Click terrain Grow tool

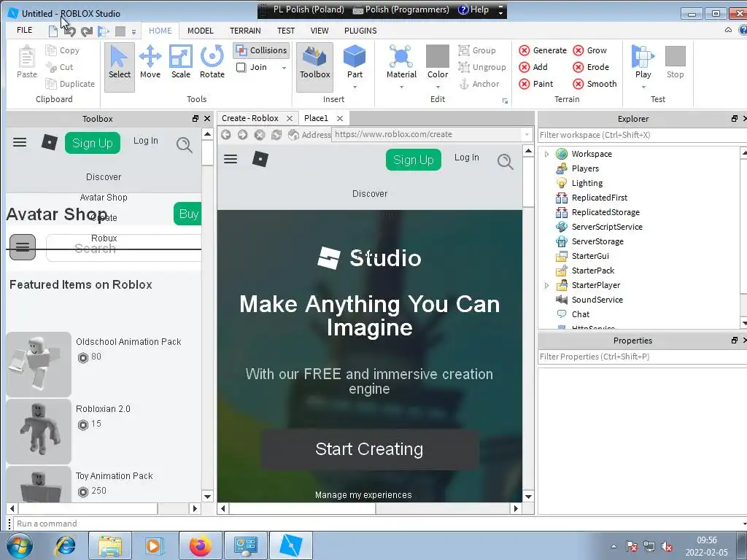[x=589, y=50]
